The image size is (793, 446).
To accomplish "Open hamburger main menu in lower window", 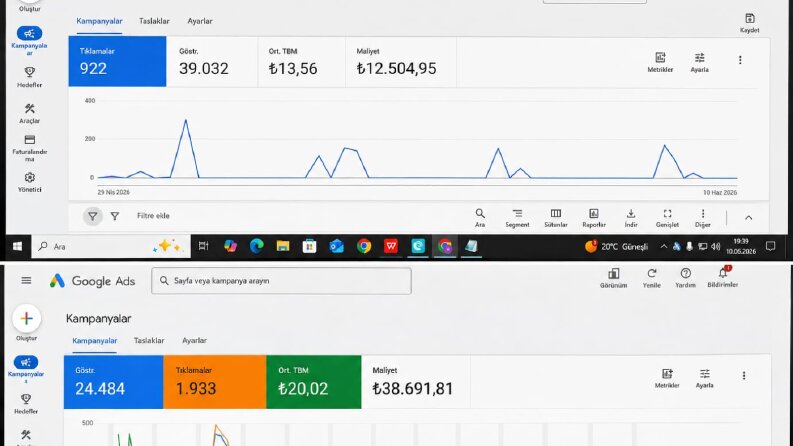I will pos(26,281).
